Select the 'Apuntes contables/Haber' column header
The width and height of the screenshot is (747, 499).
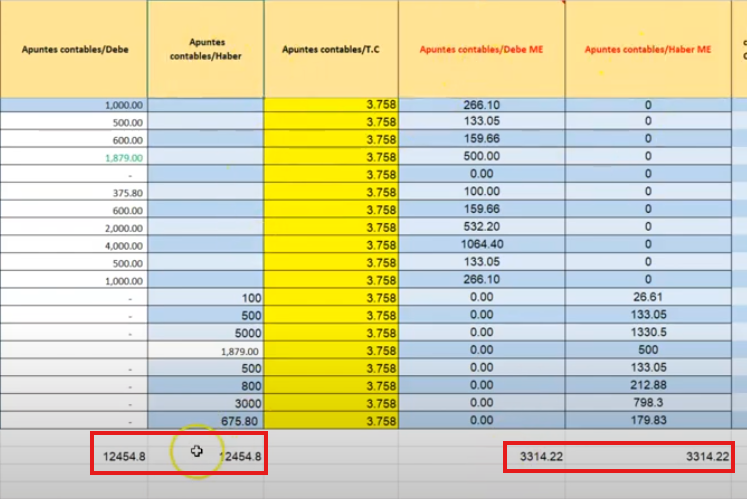pyautogui.click(x=205, y=48)
